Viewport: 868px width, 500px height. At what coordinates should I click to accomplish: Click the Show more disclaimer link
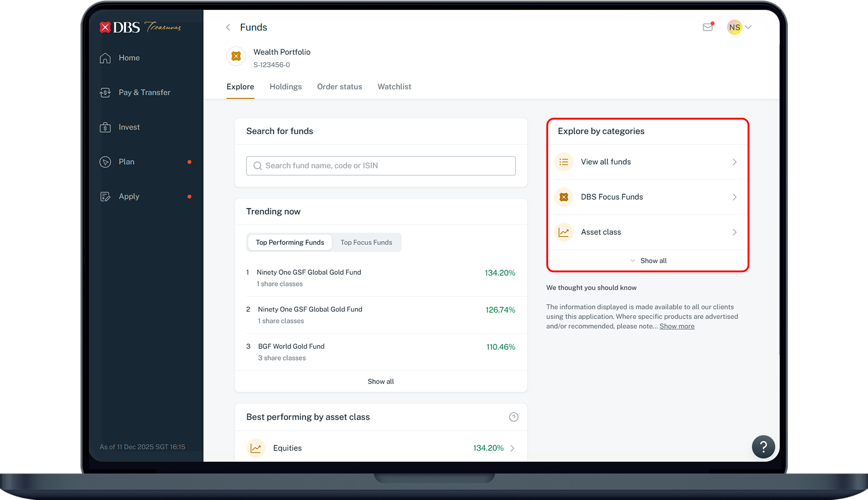pyautogui.click(x=677, y=326)
